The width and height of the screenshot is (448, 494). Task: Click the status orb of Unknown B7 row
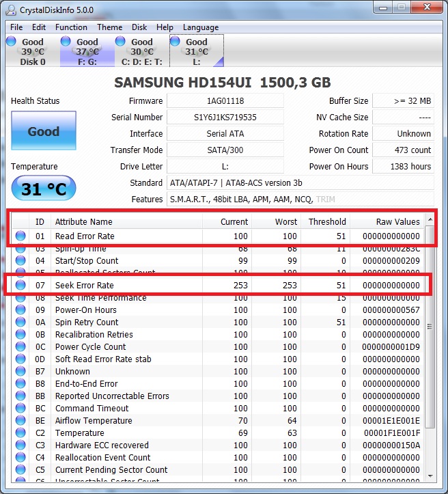pyautogui.click(x=20, y=371)
